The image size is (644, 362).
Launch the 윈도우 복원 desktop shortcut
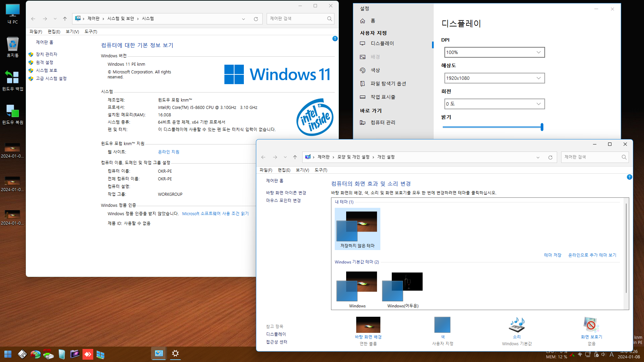13,114
